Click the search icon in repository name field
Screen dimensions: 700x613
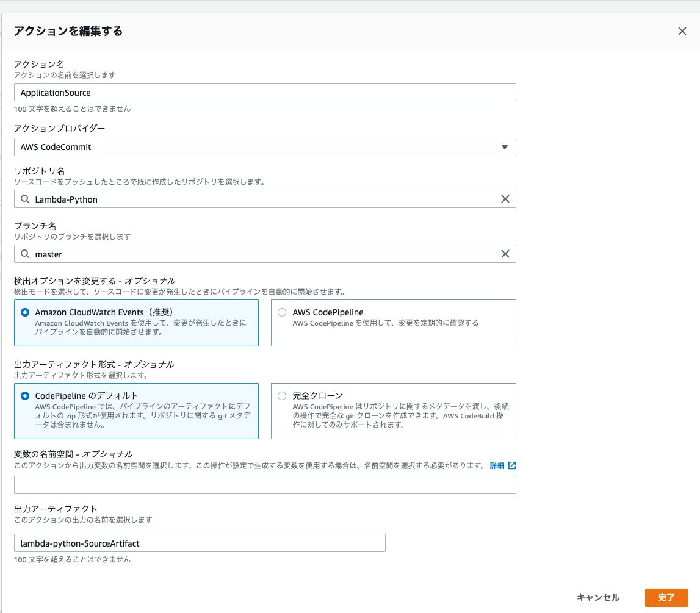click(25, 199)
